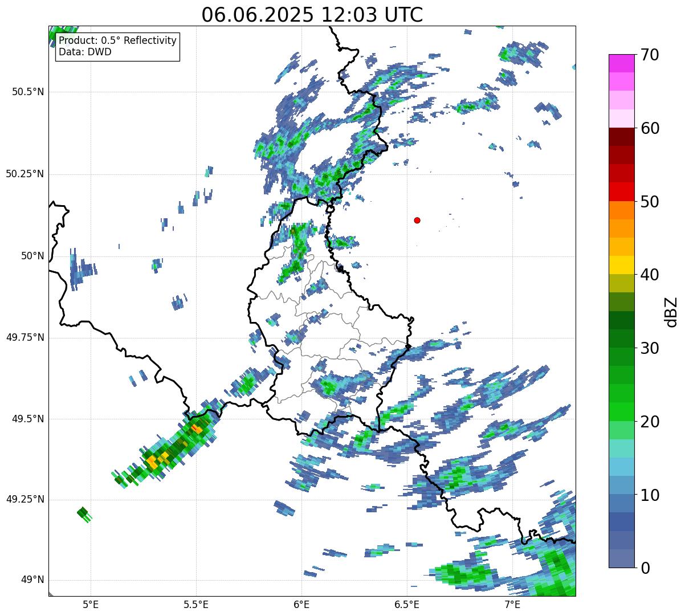Click the 'Product: 0.5° Reflectivity' label
The image size is (685, 616).
point(117,41)
